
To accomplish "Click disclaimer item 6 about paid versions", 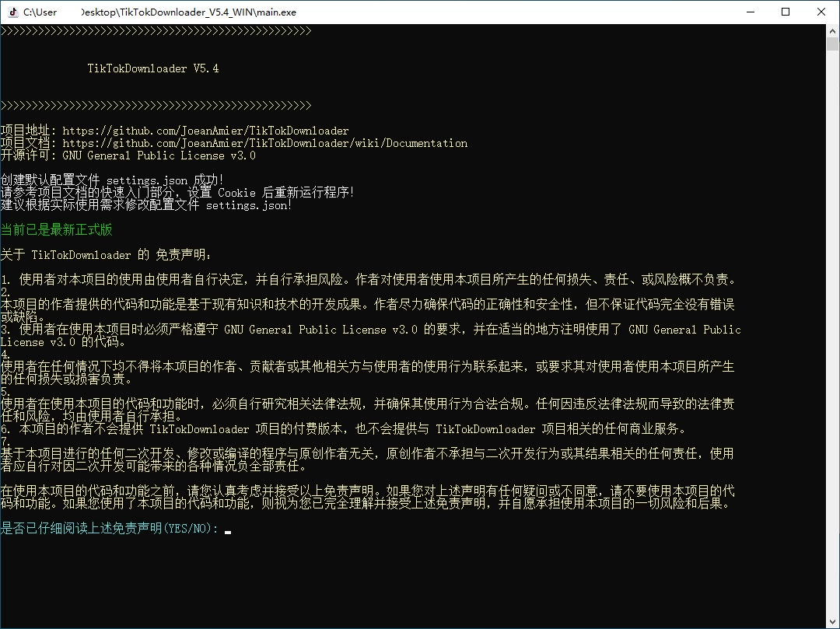I will [342, 428].
